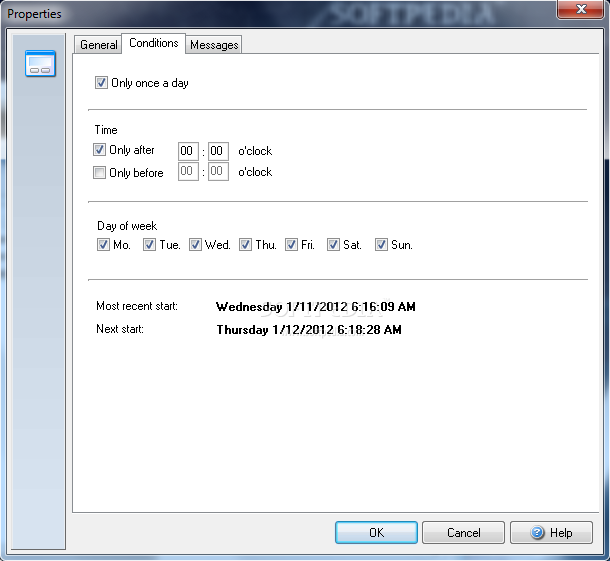The image size is (610, 561).
Task: Enable the Only before time checkbox
Action: click(x=99, y=172)
